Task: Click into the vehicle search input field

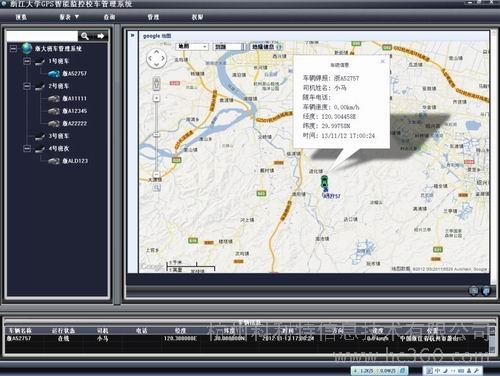Action: click(42, 36)
